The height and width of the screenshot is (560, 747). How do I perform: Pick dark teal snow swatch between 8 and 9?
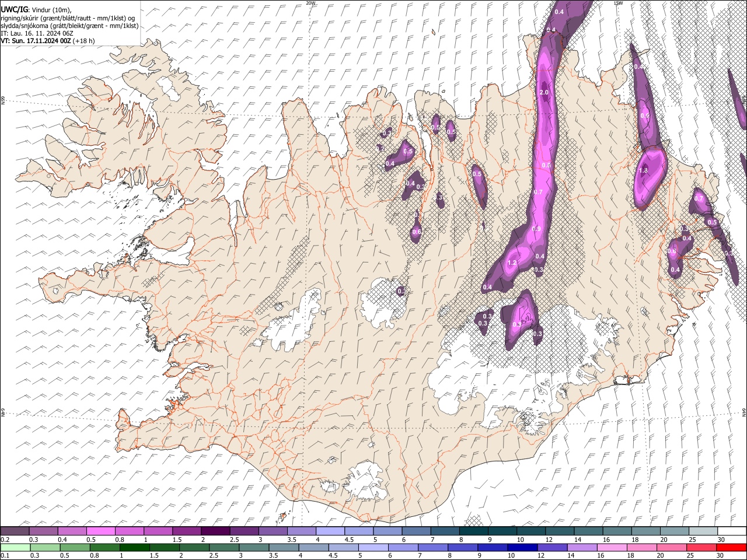[474, 531]
